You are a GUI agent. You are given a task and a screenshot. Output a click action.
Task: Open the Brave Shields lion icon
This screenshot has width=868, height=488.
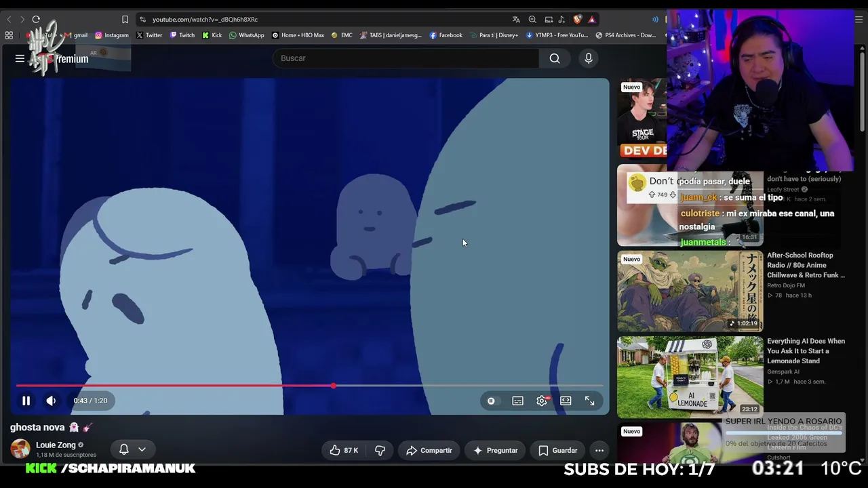(577, 20)
